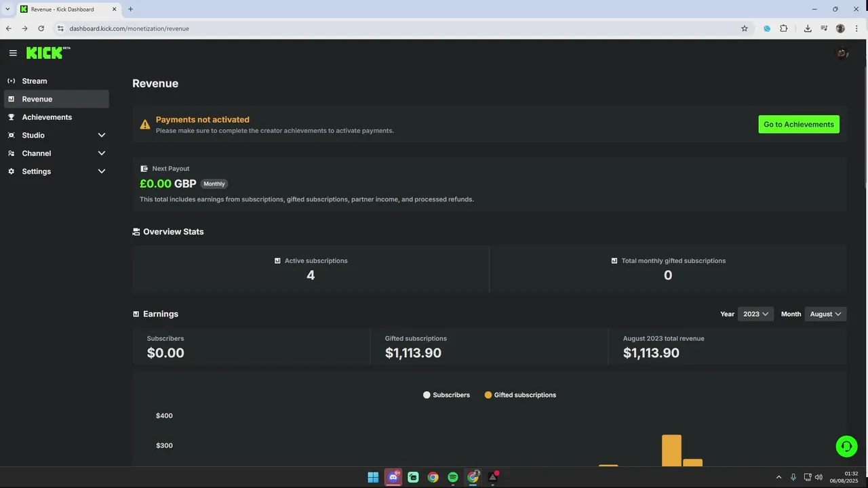Click the volume speaker tray icon
868x488 pixels.
[x=818, y=477]
